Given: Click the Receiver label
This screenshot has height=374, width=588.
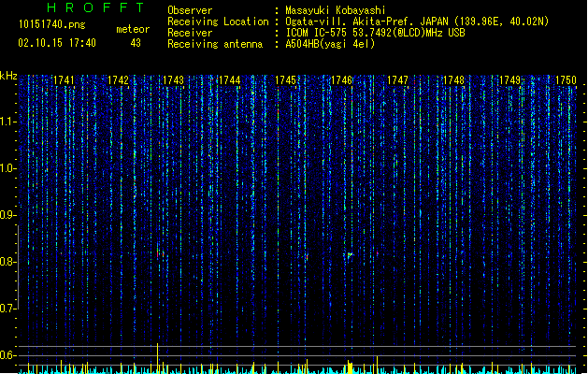Looking at the screenshot, I should coord(190,33).
